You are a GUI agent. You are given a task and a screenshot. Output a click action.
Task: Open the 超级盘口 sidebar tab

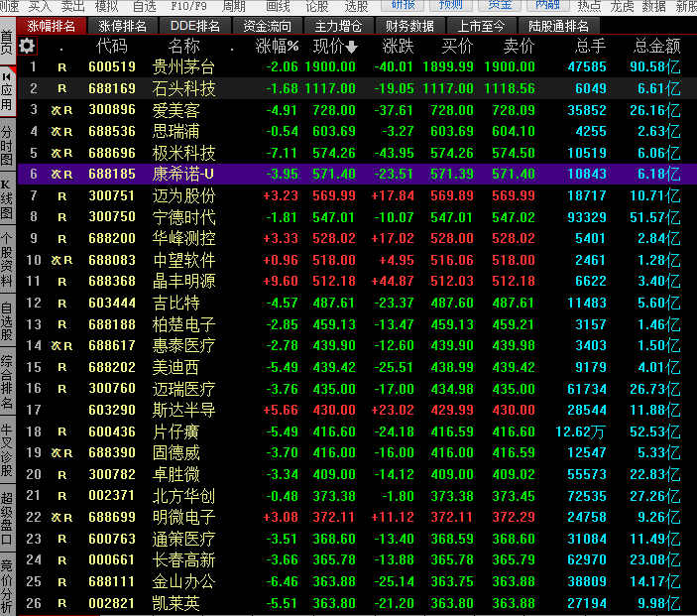click(x=7, y=518)
